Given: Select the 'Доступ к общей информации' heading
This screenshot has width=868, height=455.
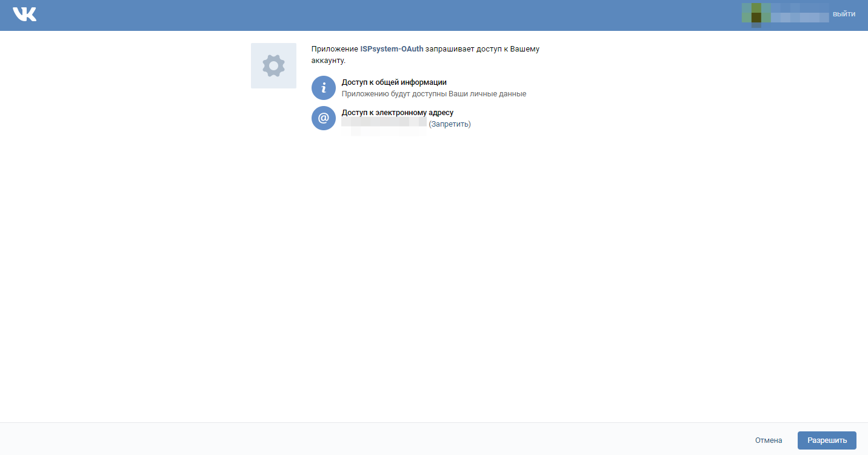Looking at the screenshot, I should point(394,82).
